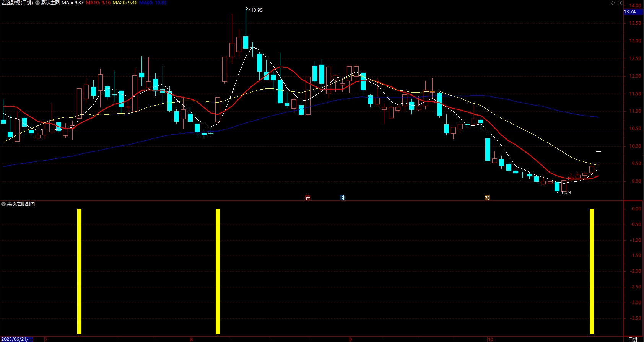The width and height of the screenshot is (644, 342).
Task: Click the 2023/06/21/三 date label
Action: tap(17, 339)
